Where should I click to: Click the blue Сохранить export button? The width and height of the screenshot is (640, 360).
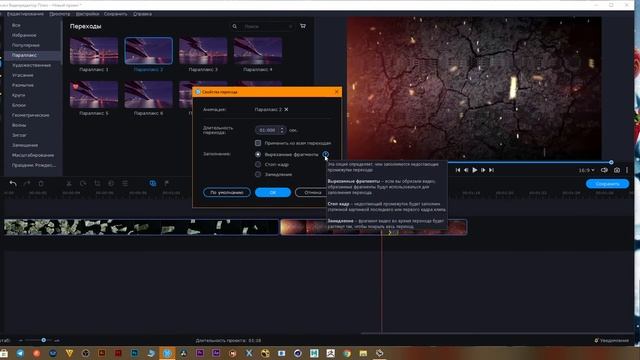(607, 184)
